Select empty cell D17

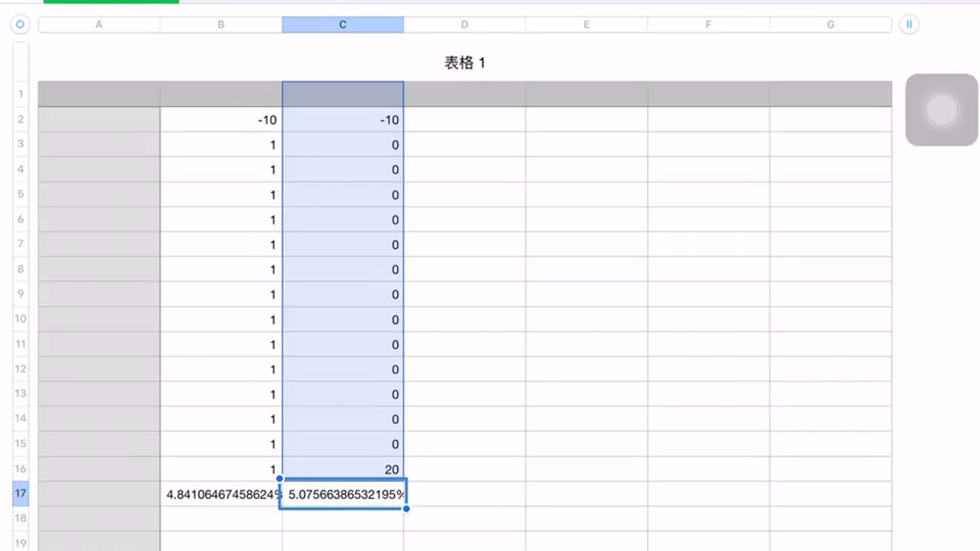click(x=465, y=494)
